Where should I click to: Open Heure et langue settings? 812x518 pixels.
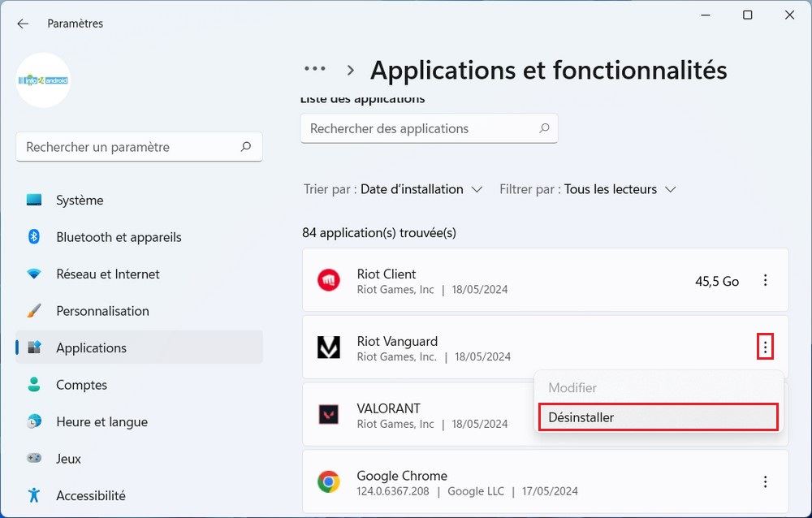coord(101,421)
